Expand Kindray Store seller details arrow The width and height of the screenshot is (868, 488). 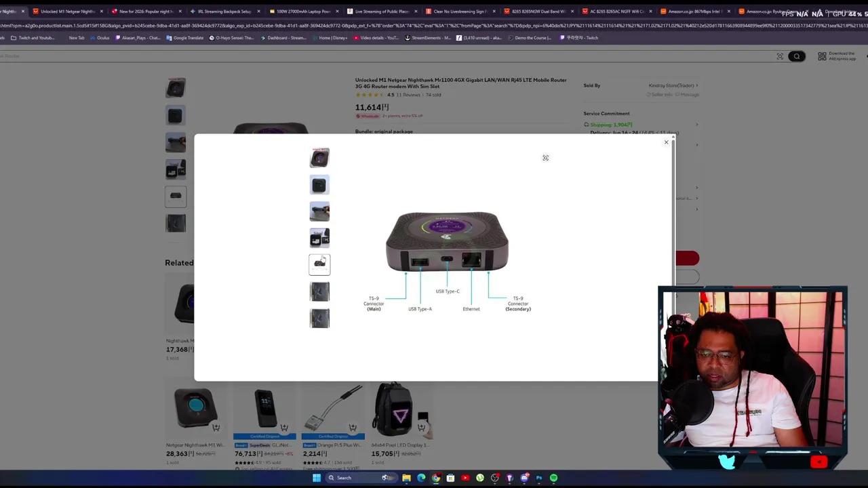click(696, 85)
